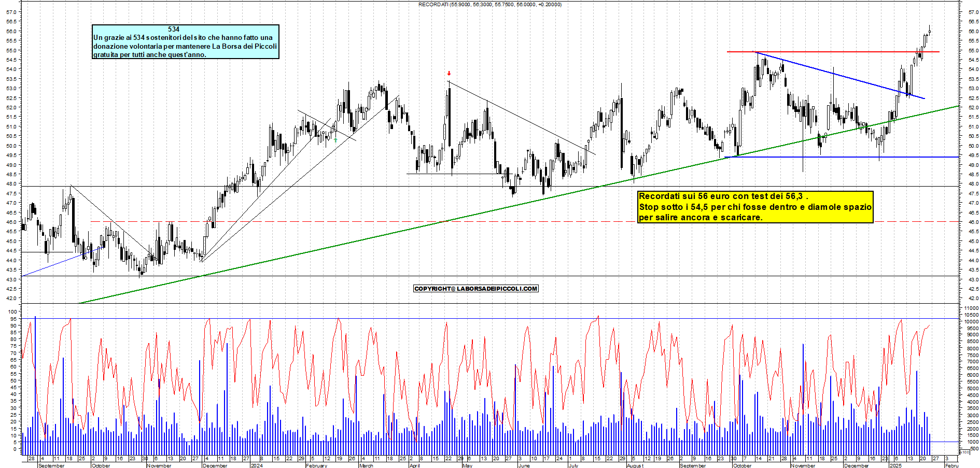This screenshot has height=468, width=980.
Task: Click '48.0' on the left price axis
Action: point(10,184)
